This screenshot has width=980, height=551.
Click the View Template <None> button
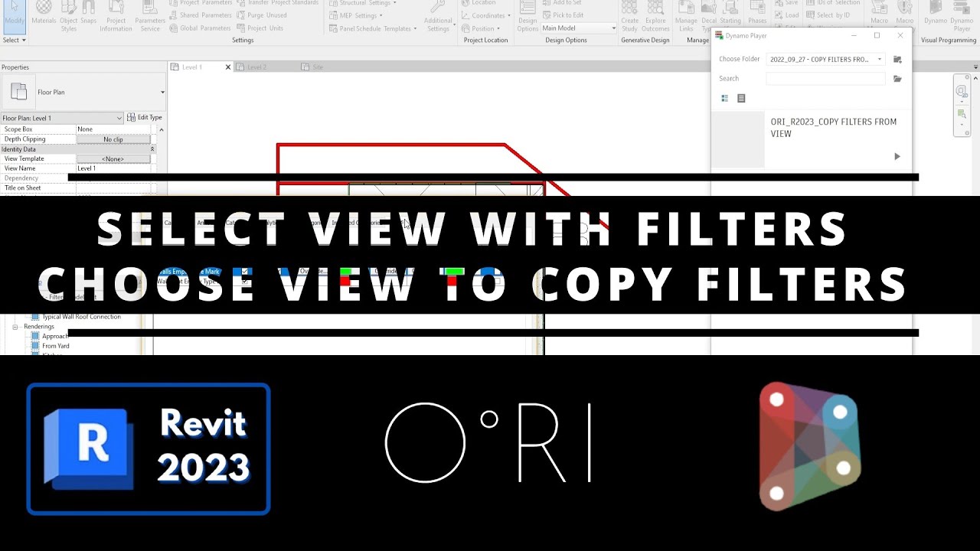(113, 159)
